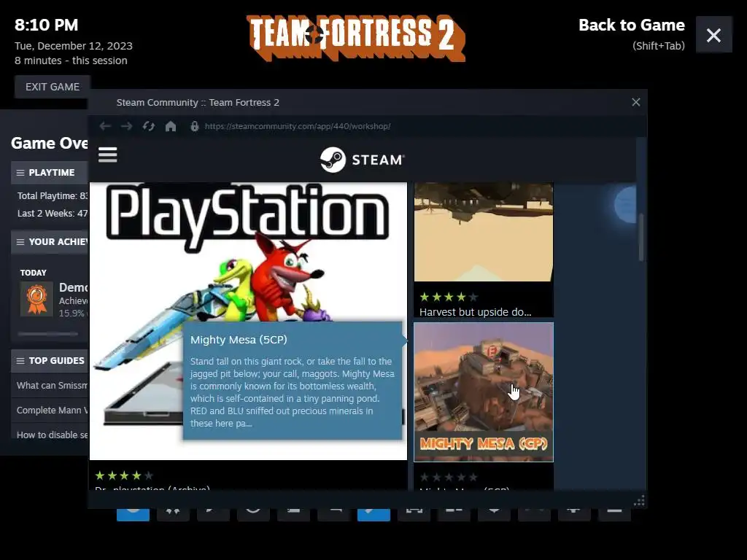Open the TOP GUIDES panel header

(x=50, y=360)
